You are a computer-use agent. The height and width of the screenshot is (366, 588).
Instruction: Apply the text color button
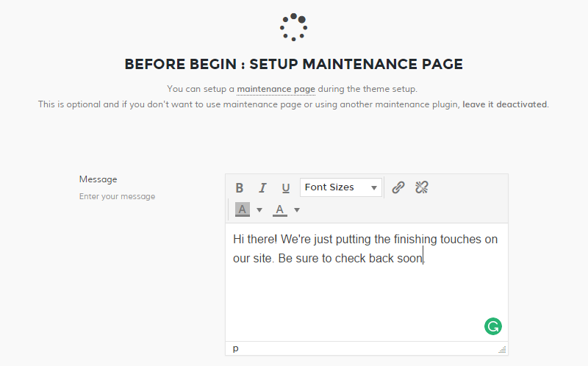coord(280,210)
